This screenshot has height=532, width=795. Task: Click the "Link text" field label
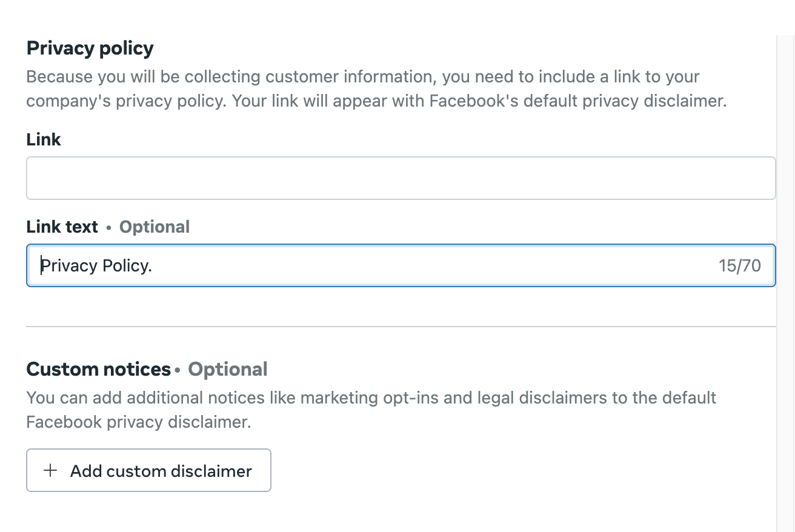(x=62, y=227)
